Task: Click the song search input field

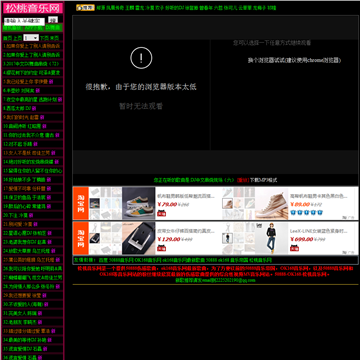Action: pos(24,21)
